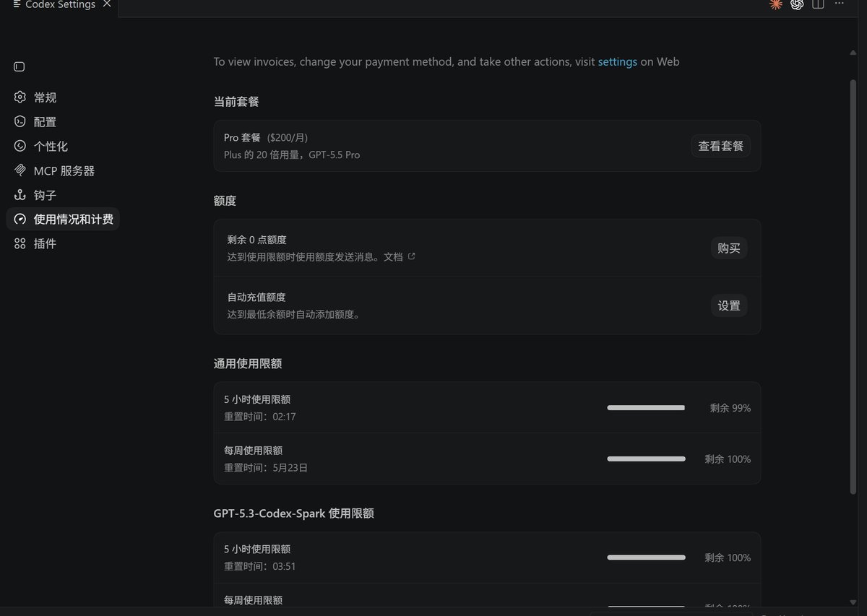Image resolution: width=867 pixels, height=616 pixels.
Task: Click the 通用使用限额 heading
Action: tap(248, 363)
